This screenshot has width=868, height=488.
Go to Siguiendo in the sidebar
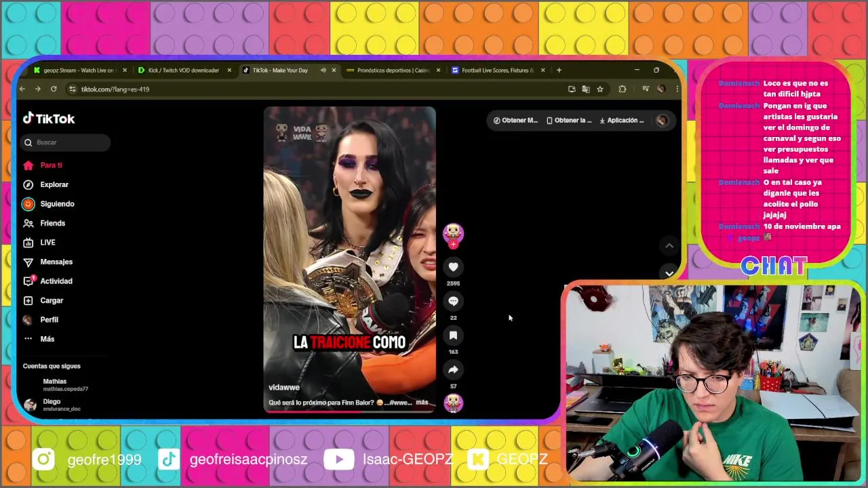click(x=57, y=204)
